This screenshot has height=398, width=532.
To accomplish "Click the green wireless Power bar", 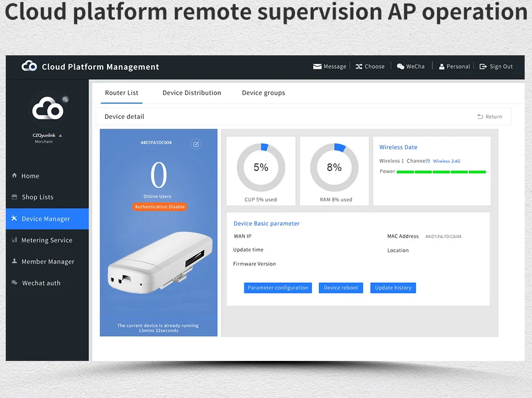I will (x=441, y=172).
